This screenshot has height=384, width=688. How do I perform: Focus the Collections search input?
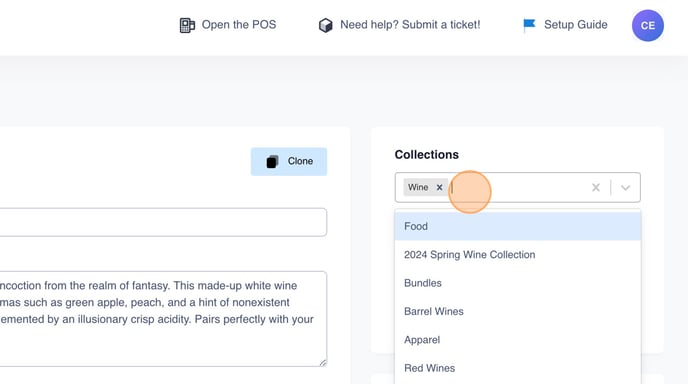coord(518,187)
